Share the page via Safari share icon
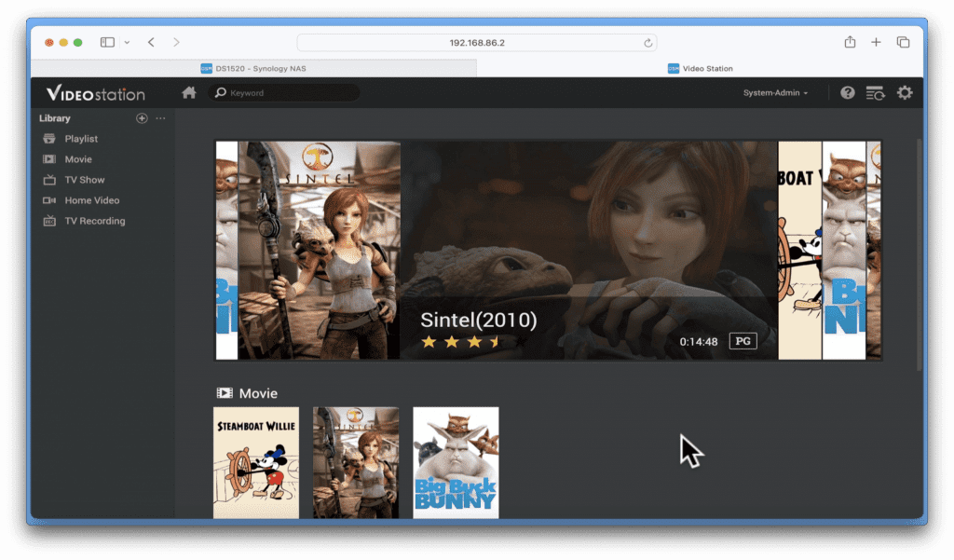This screenshot has height=560, width=954. [x=850, y=42]
